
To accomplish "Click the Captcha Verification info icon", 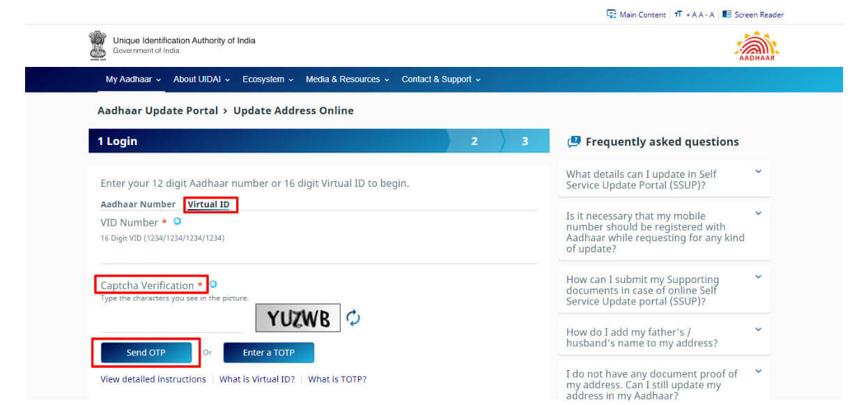I will click(x=213, y=284).
